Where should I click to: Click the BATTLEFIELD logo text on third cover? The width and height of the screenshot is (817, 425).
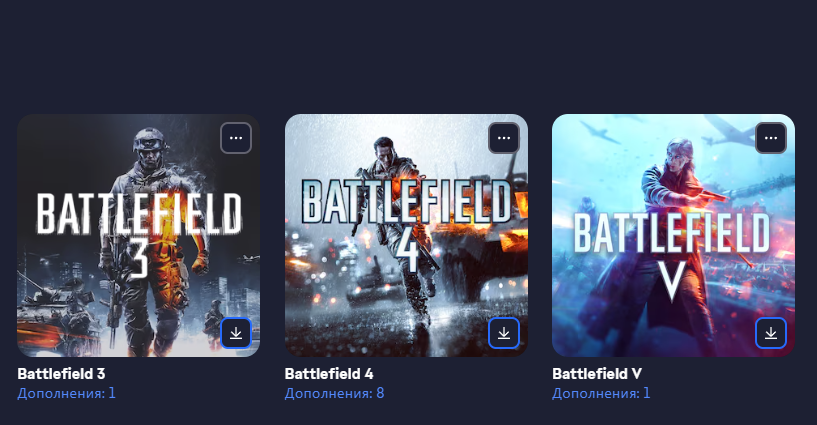[672, 233]
